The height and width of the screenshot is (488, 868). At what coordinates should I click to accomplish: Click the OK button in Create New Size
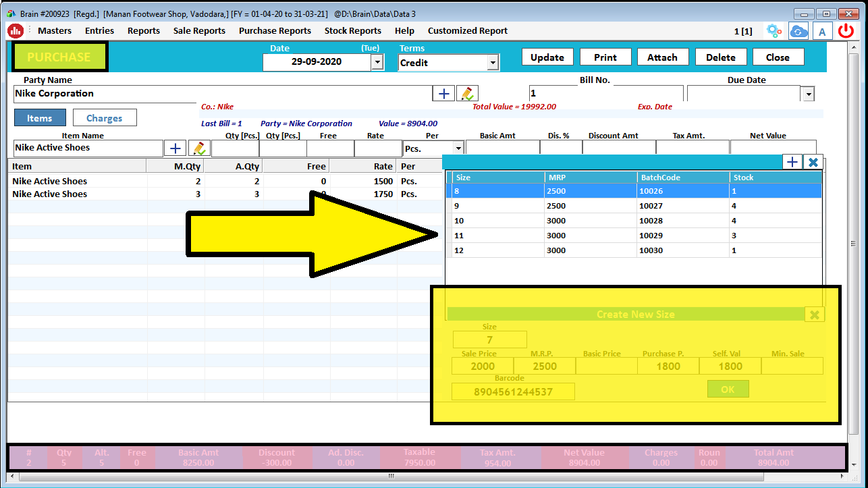(x=728, y=388)
